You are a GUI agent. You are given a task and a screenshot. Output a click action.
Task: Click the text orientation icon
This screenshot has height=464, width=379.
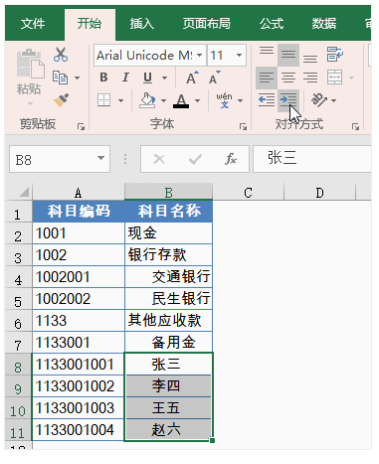[x=319, y=100]
